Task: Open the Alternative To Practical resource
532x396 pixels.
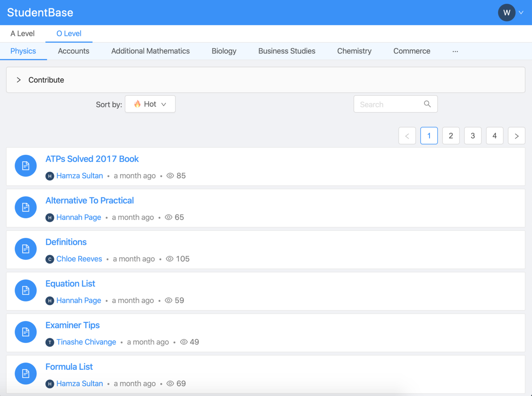Action: (90, 200)
